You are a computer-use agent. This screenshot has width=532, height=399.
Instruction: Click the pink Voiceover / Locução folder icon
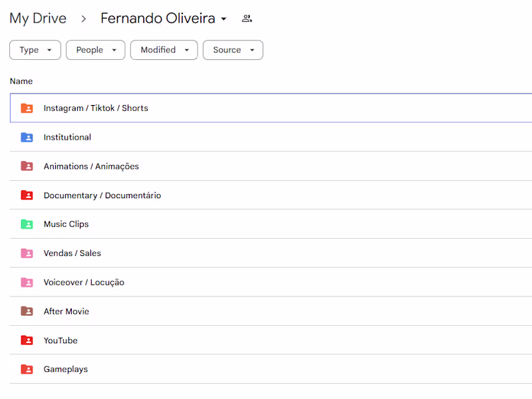coord(27,283)
